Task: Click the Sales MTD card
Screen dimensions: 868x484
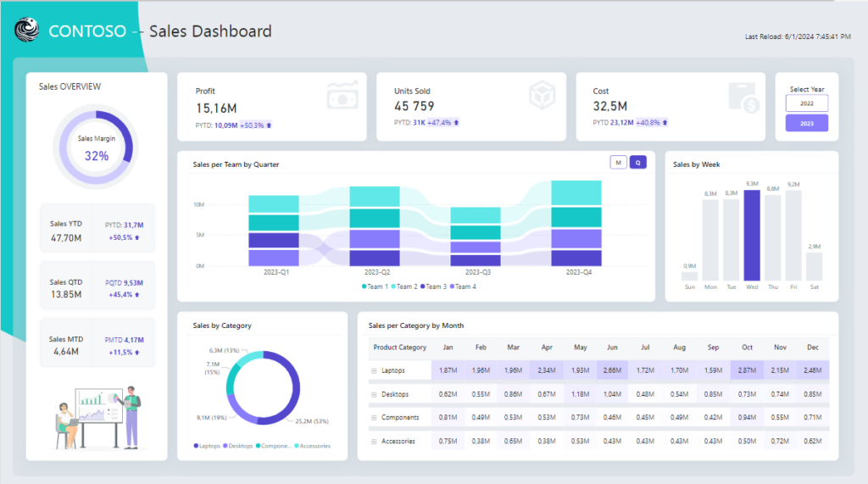Action: [97, 342]
